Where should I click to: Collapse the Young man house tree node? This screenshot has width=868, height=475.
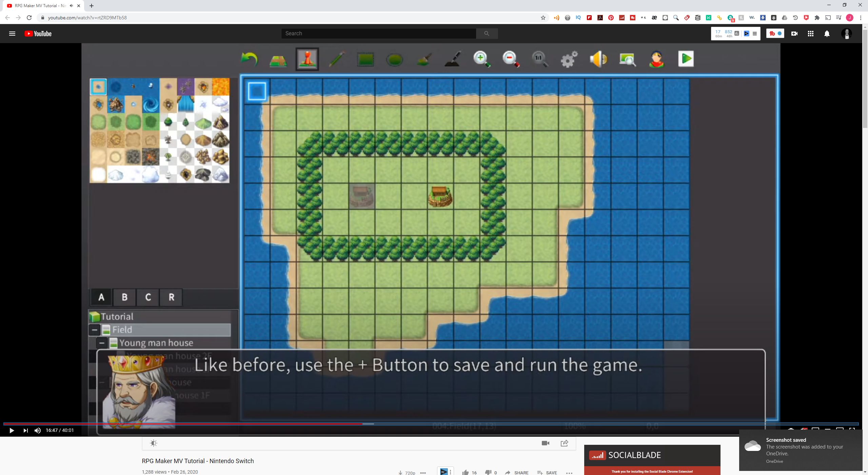click(x=101, y=343)
